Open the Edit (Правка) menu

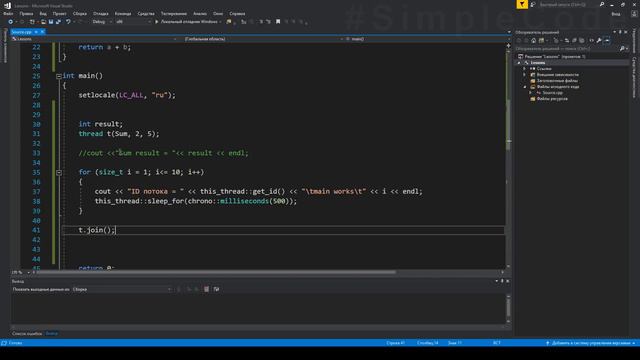26,13
